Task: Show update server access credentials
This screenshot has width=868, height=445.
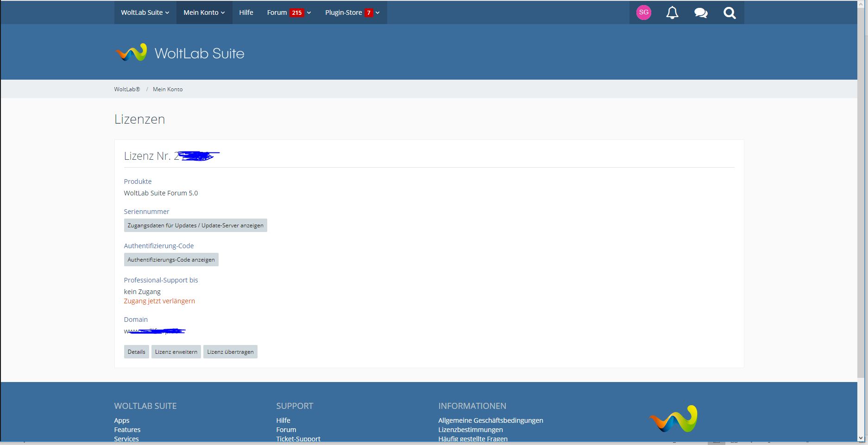Action: coord(195,226)
